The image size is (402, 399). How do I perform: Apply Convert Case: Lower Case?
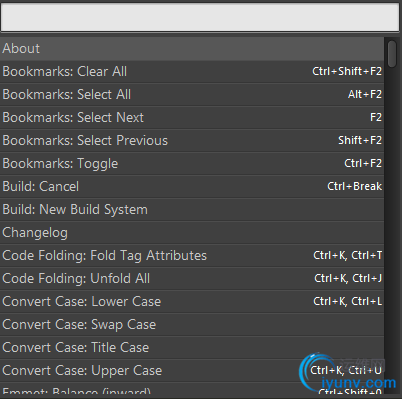point(192,302)
